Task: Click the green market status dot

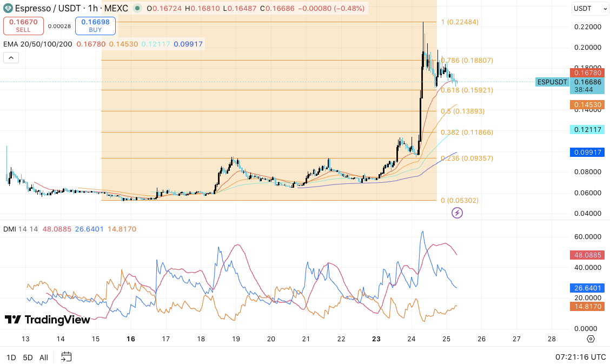Action: 138,9
